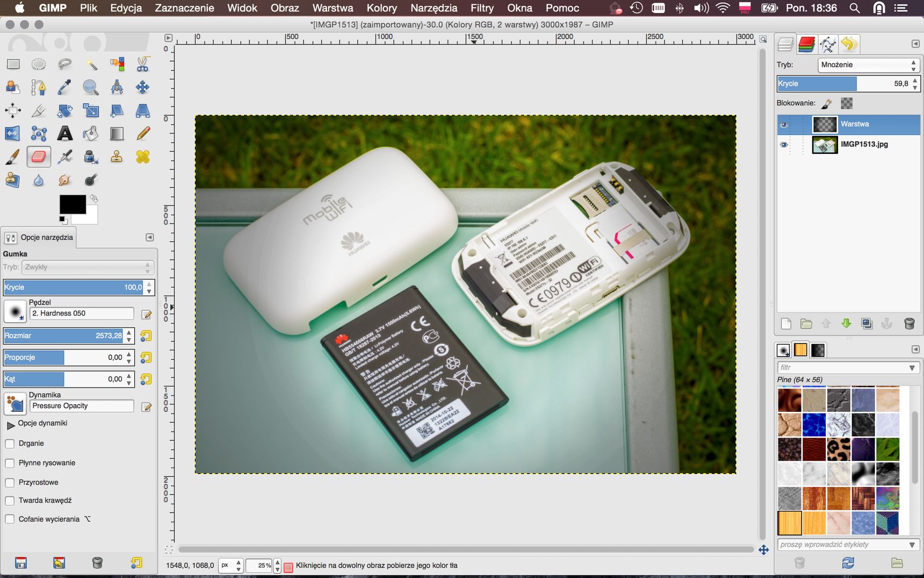This screenshot has height=578, width=924.
Task: Select the Blend gradient tool
Action: point(117,133)
